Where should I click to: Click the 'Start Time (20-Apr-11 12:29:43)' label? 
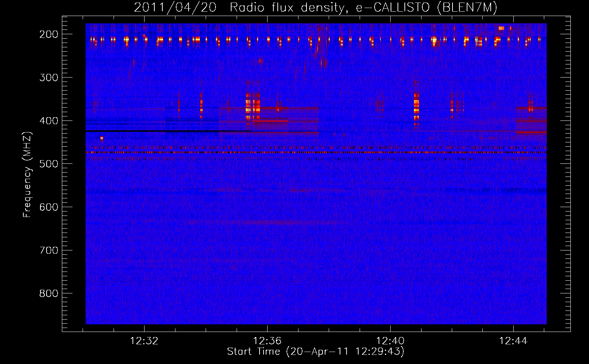316,352
